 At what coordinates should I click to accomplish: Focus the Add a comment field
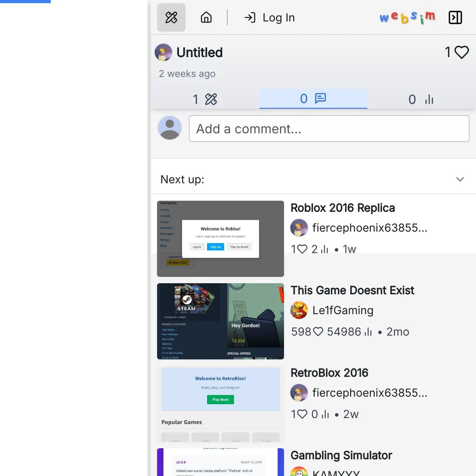point(329,129)
